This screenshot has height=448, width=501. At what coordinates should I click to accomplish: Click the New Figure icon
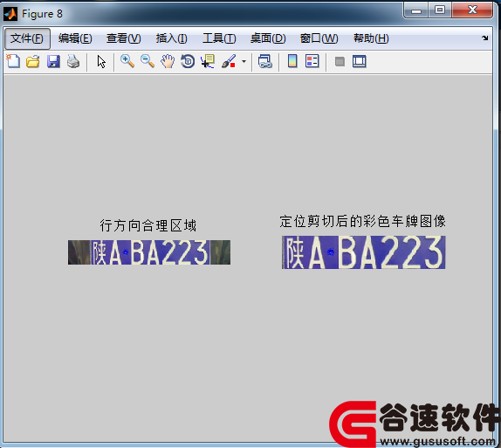pos(13,61)
